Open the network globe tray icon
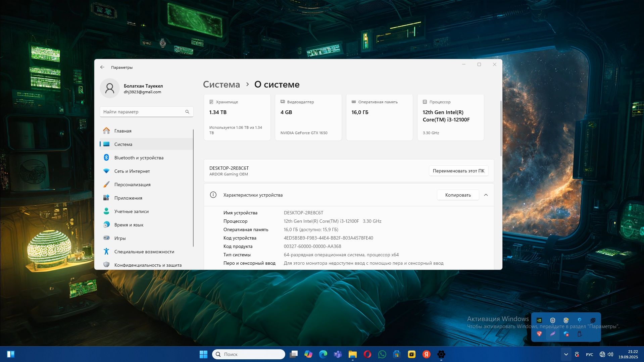The height and width of the screenshot is (362, 644). pos(602,354)
